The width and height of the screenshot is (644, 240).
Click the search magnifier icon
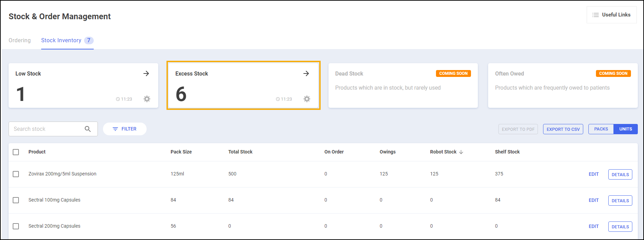[88, 129]
